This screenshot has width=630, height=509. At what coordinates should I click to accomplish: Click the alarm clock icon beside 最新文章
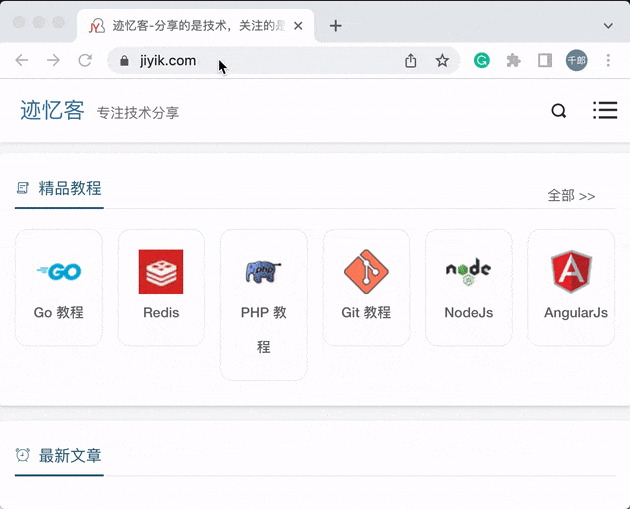click(22, 455)
